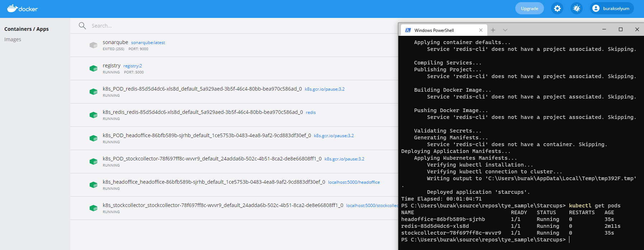This screenshot has height=250, width=644.
Task: Open the sonarqube:latest image link
Action: click(x=148, y=43)
